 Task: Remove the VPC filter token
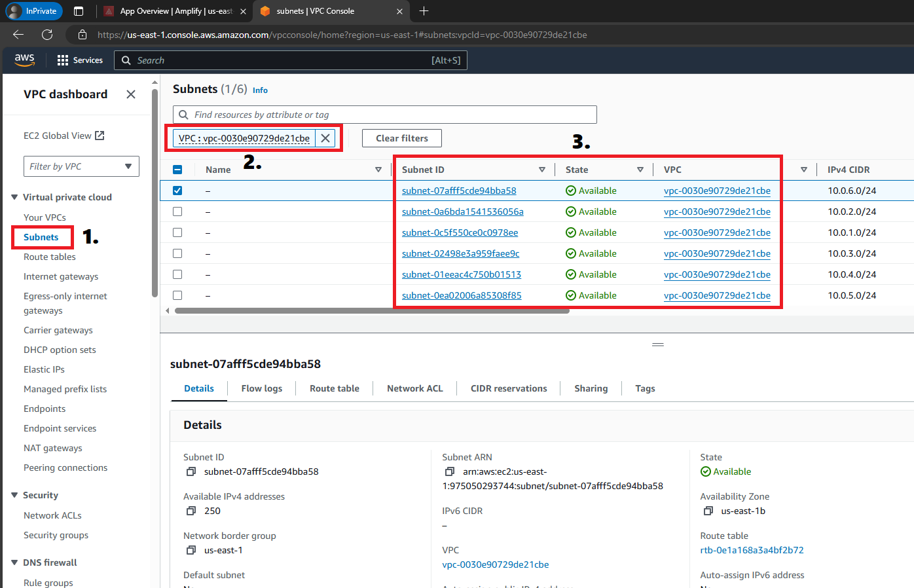pos(325,138)
